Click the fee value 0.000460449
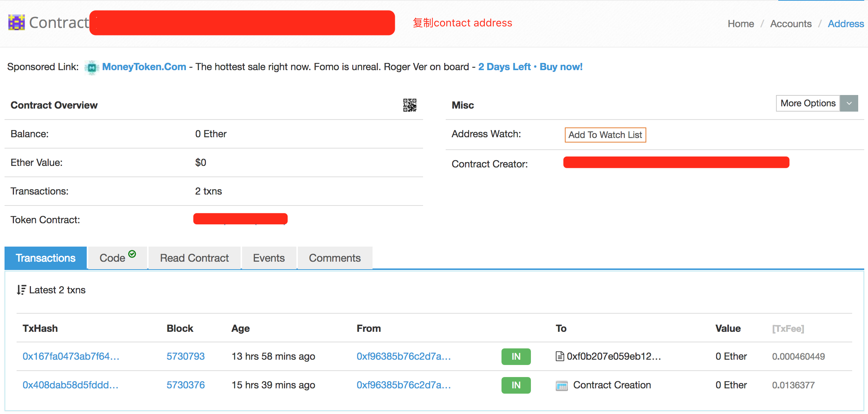 [798, 356]
